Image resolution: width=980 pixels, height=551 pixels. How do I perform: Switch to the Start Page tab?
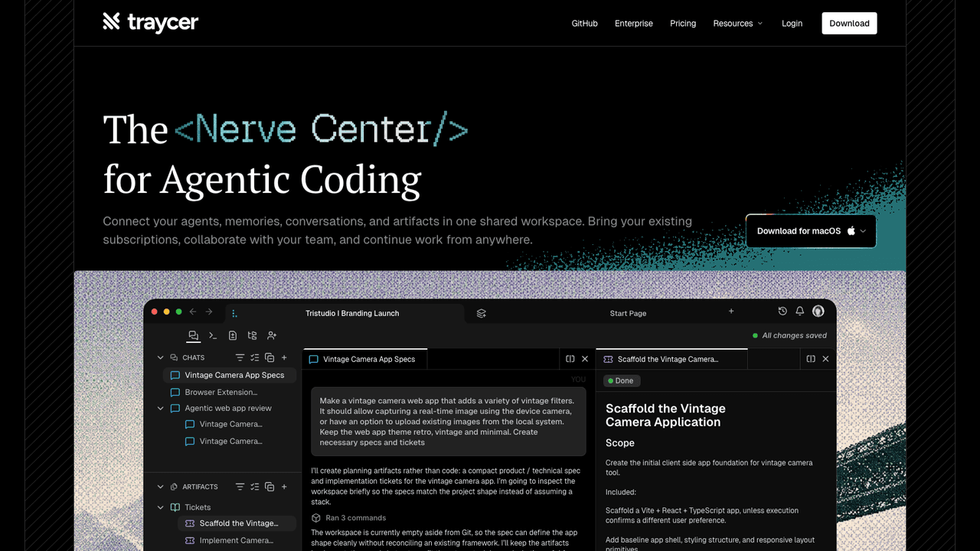coord(628,313)
